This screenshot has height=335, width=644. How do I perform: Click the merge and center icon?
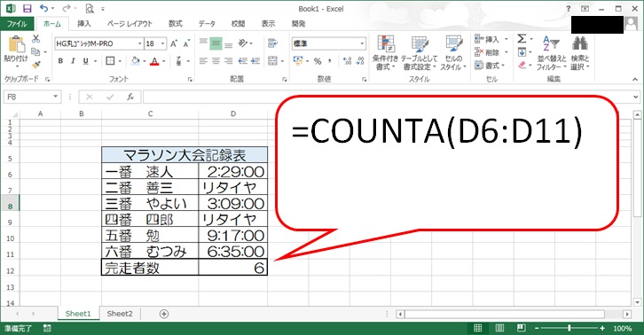[x=272, y=61]
